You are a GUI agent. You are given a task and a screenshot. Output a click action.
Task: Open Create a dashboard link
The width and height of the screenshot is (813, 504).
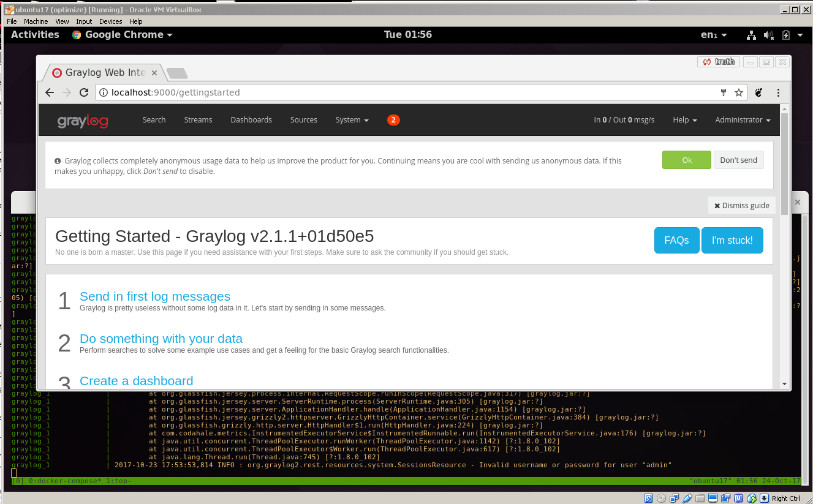pos(137,381)
